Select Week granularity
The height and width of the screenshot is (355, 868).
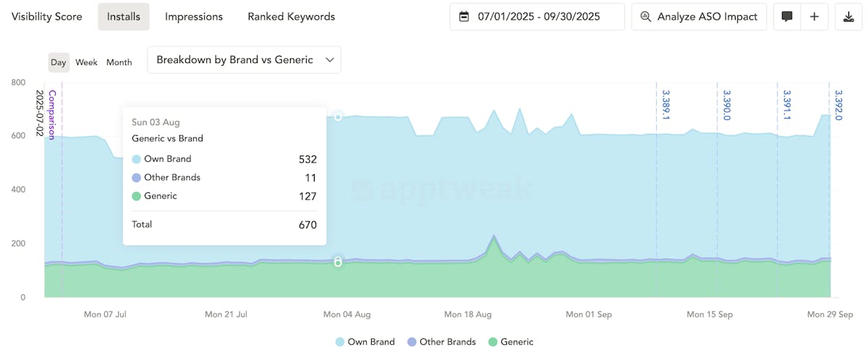86,62
